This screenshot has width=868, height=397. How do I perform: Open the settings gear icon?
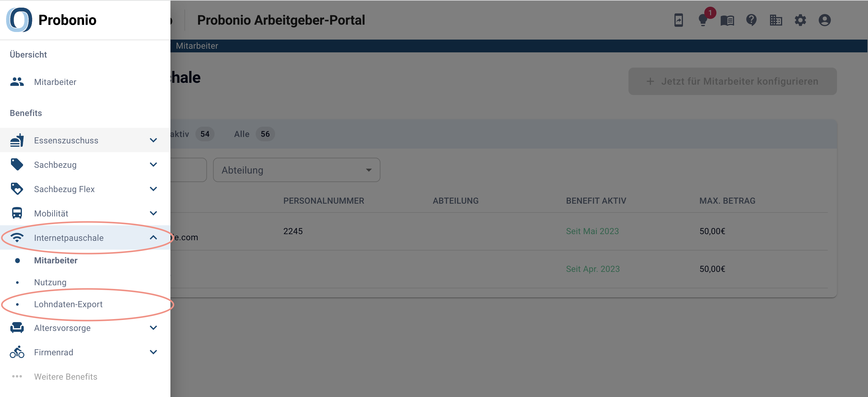pos(800,20)
